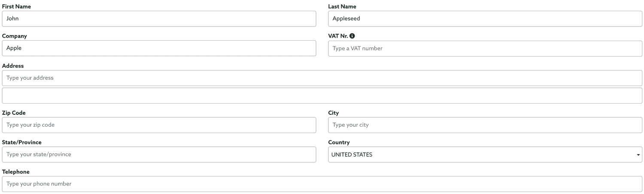This screenshot has height=194, width=644.
Task: Open the Country dropdown showing UNITED STATES
Action: (x=485, y=155)
